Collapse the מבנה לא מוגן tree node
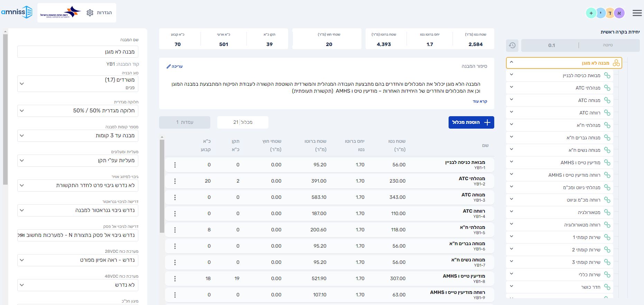 point(512,62)
